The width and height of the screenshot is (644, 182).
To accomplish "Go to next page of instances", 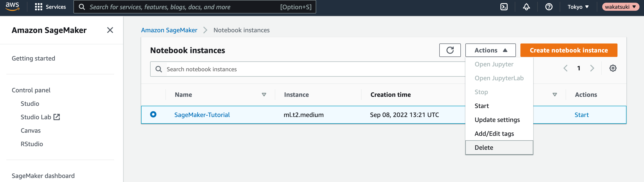I will (x=592, y=68).
